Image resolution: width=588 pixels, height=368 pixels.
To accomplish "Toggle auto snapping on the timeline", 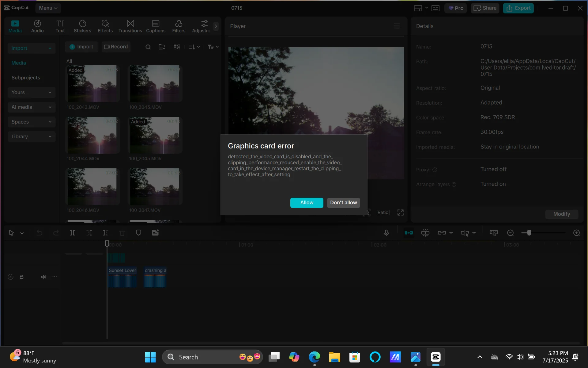I will coord(425,233).
